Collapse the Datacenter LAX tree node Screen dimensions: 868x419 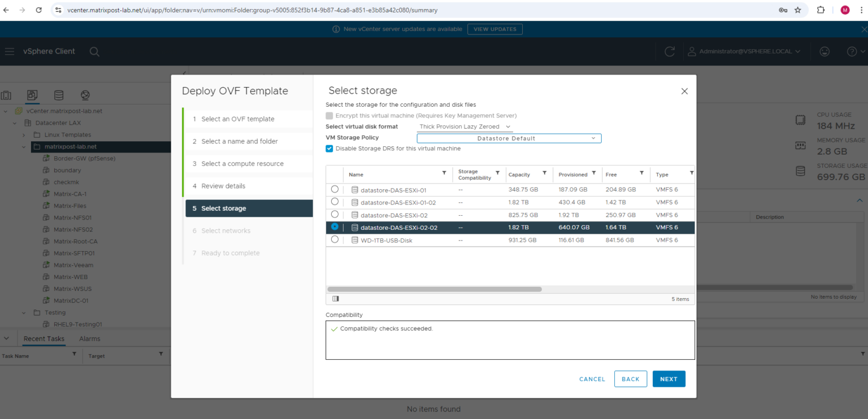[x=13, y=123]
